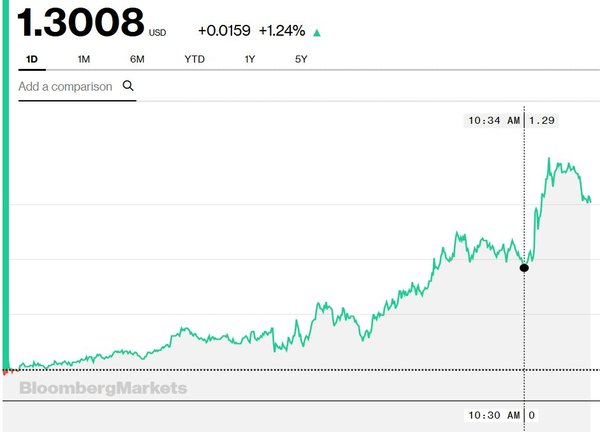Image resolution: width=600 pixels, height=432 pixels.
Task: Click the 1.29 price tooltip value
Action: [x=541, y=121]
